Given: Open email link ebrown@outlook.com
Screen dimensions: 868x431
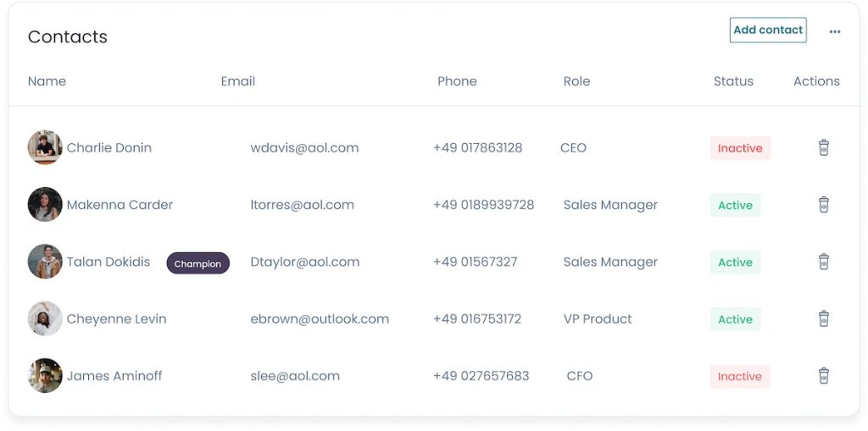Looking at the screenshot, I should (x=320, y=319).
